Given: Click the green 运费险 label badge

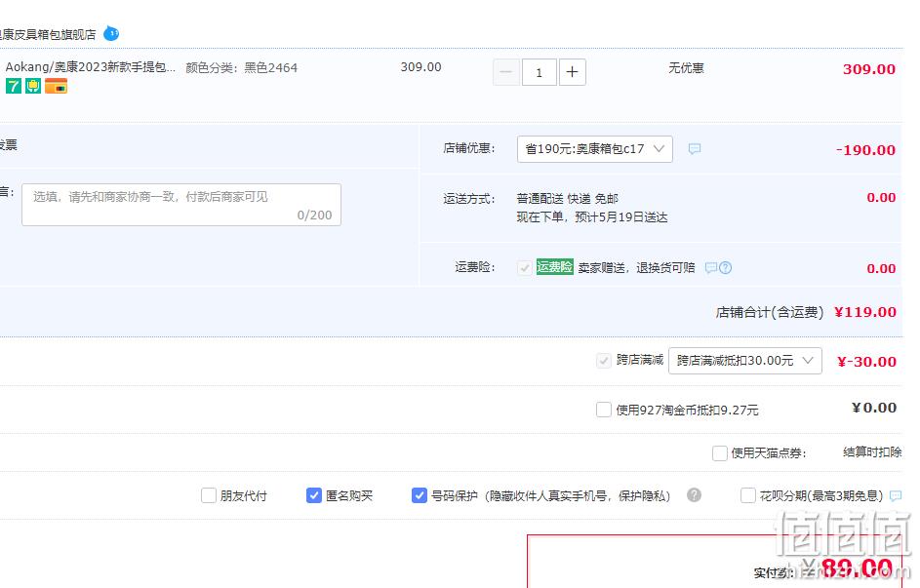Looking at the screenshot, I should [554, 267].
